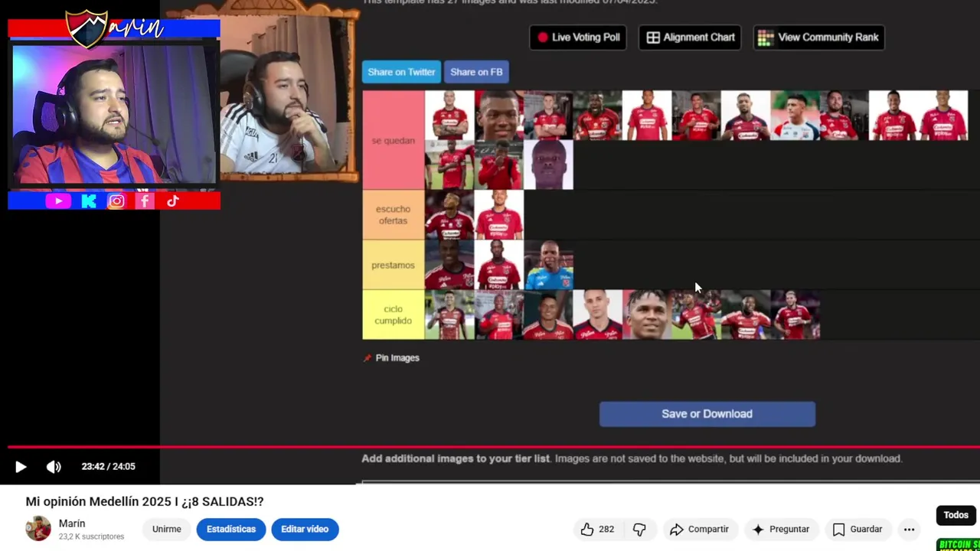This screenshot has width=980, height=551.
Task: Click the Compartir arrow icon
Action: [677, 530]
